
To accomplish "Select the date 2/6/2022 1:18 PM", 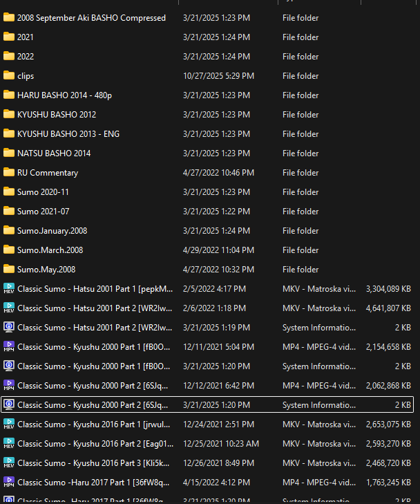I will (x=214, y=308).
